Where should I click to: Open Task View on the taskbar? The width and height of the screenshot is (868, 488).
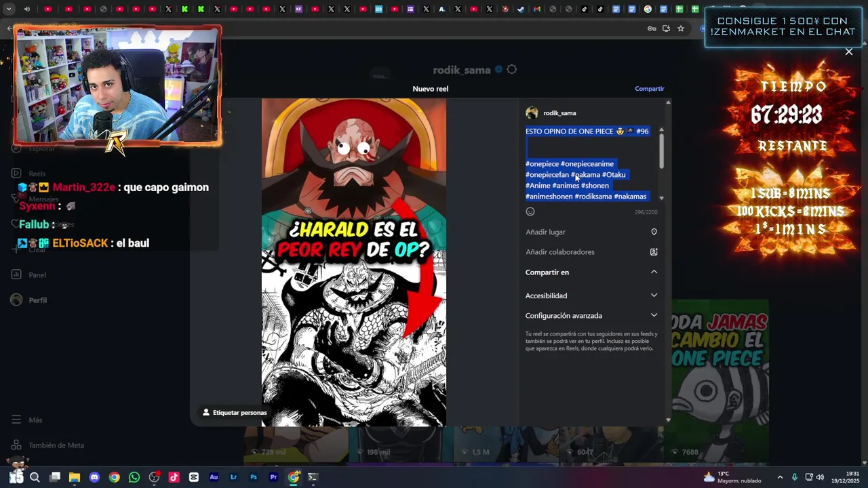tap(55, 477)
